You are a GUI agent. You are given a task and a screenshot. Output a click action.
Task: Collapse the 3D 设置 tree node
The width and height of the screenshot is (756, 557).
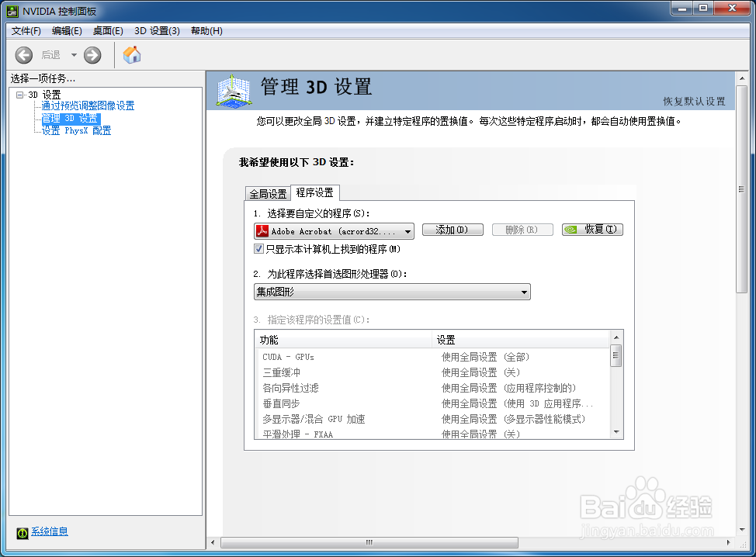(19, 95)
